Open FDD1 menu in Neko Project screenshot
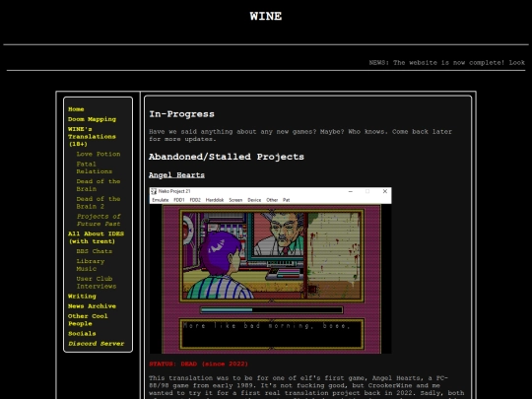The width and height of the screenshot is (532, 399). pyautogui.click(x=179, y=200)
